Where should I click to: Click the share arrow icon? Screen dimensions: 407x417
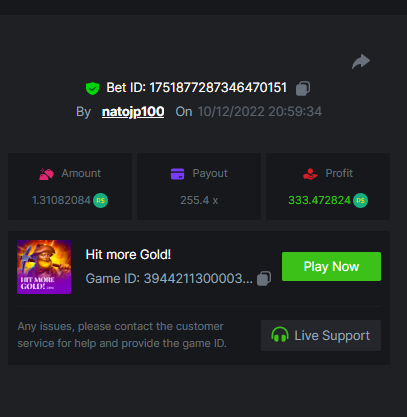coord(361,62)
